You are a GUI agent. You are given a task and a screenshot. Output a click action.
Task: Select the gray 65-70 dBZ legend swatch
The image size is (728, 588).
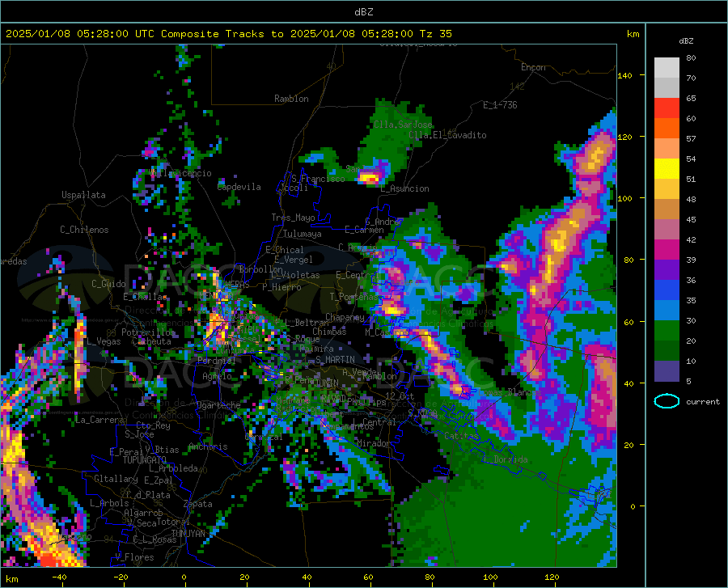(x=667, y=88)
